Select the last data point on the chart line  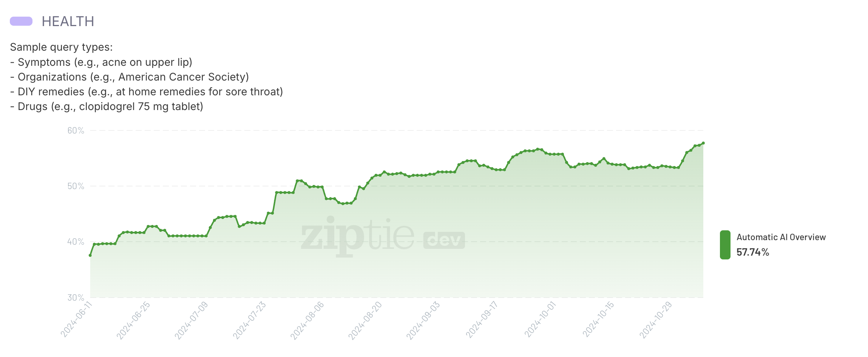point(703,143)
